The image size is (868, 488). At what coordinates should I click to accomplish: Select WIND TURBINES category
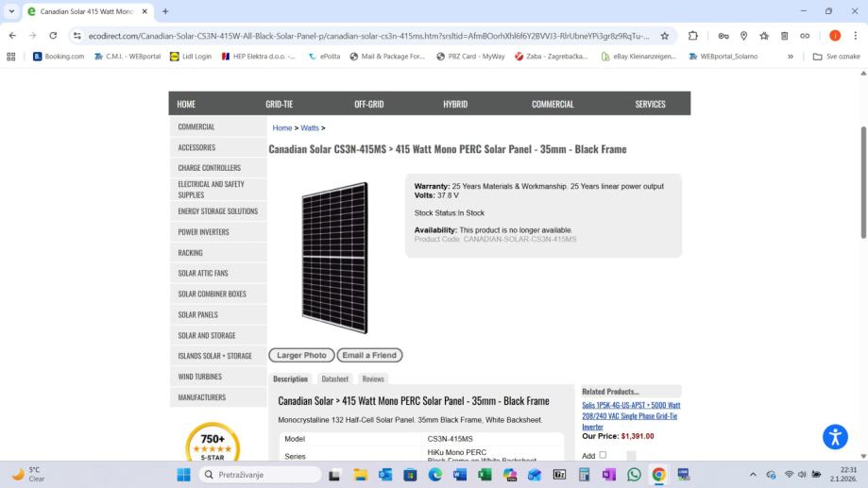218,377
